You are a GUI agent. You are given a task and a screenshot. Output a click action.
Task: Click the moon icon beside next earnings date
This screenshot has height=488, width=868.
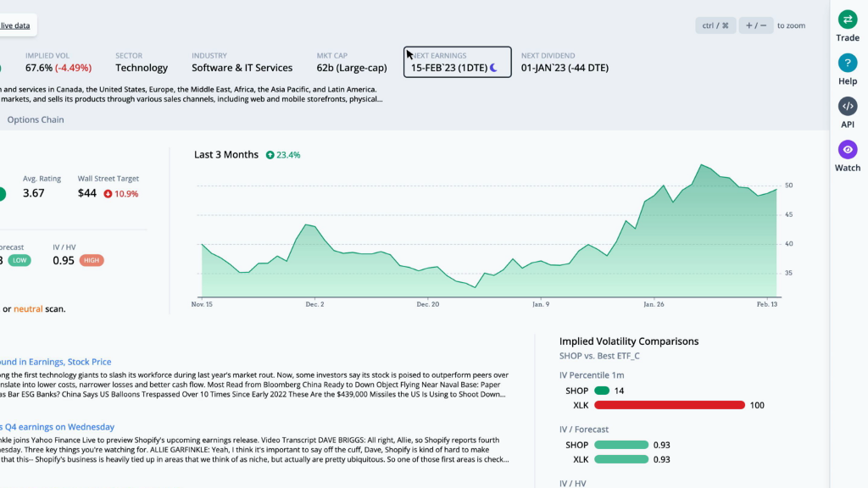[x=494, y=68]
